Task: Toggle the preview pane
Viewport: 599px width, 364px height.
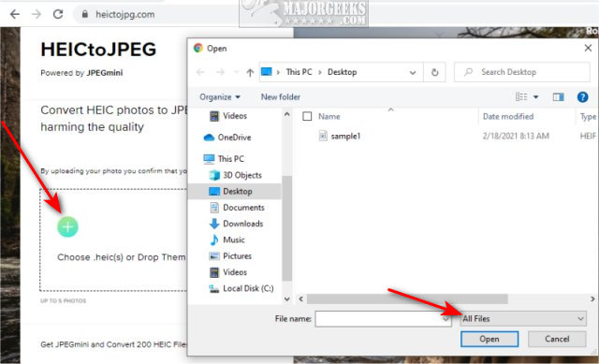Action: point(558,97)
